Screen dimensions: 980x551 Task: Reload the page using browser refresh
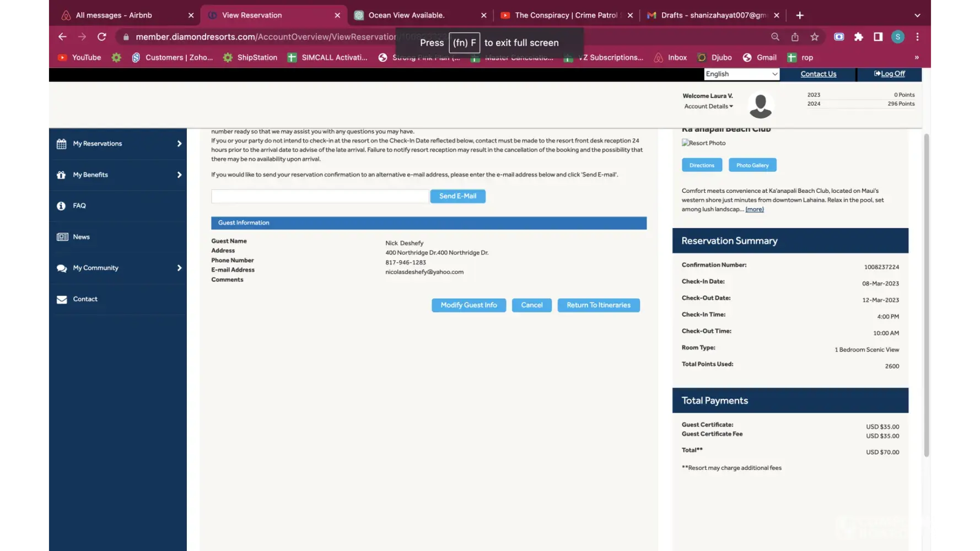[101, 37]
